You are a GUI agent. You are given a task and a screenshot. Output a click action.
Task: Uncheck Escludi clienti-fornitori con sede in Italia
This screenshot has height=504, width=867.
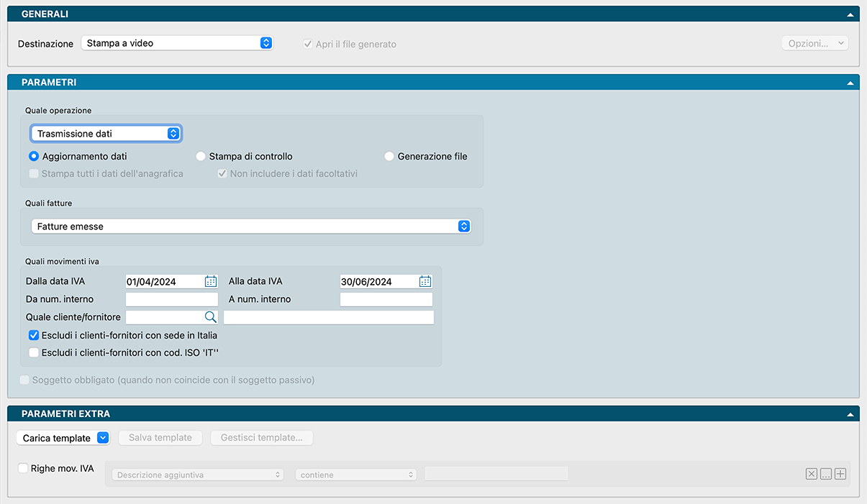[34, 335]
